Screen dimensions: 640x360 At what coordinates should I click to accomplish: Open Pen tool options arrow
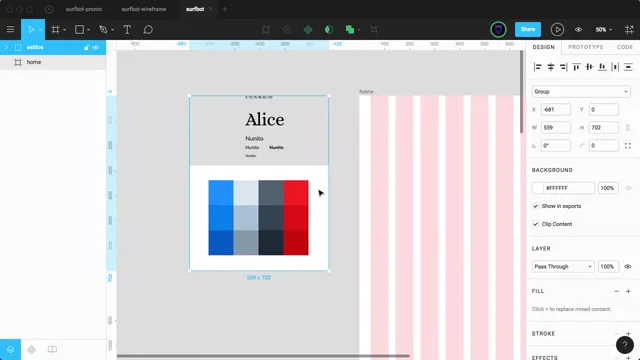(112, 30)
